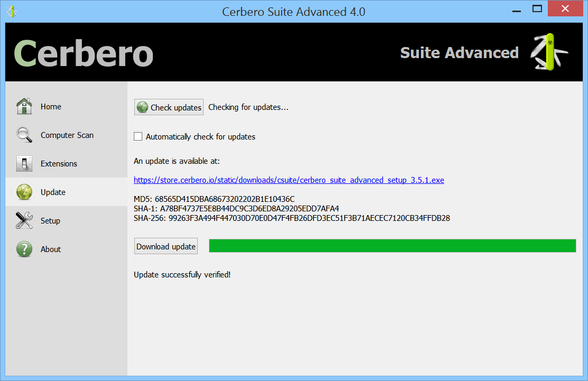The width and height of the screenshot is (588, 381).
Task: Click the globe icon on Check updates button
Action: click(142, 107)
